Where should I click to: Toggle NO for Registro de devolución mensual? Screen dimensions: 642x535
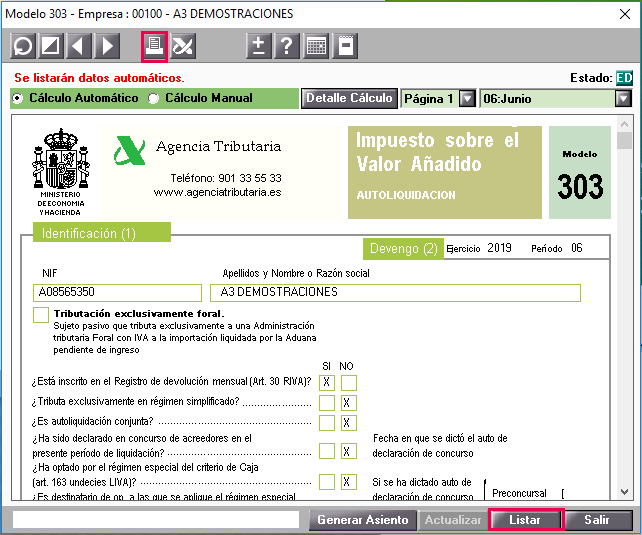coord(348,383)
